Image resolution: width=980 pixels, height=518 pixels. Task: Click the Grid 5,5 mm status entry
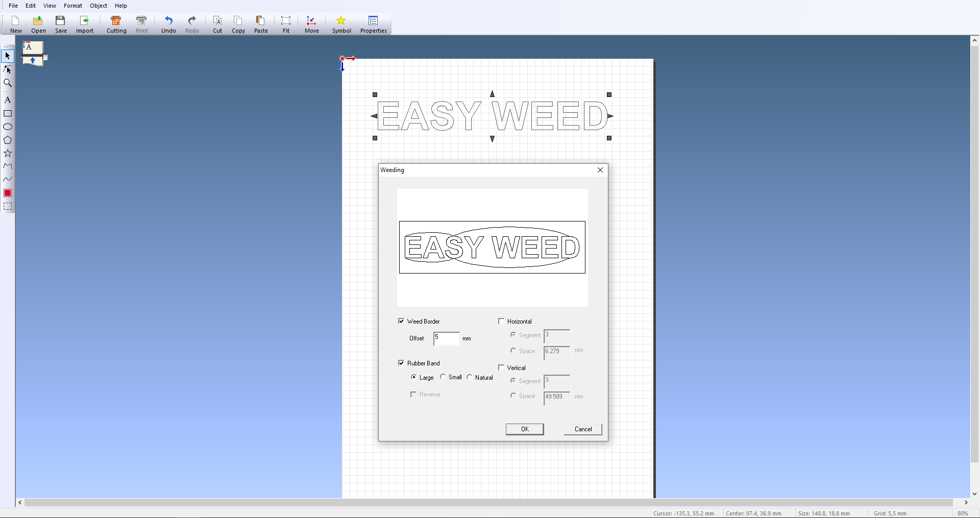[890, 513]
